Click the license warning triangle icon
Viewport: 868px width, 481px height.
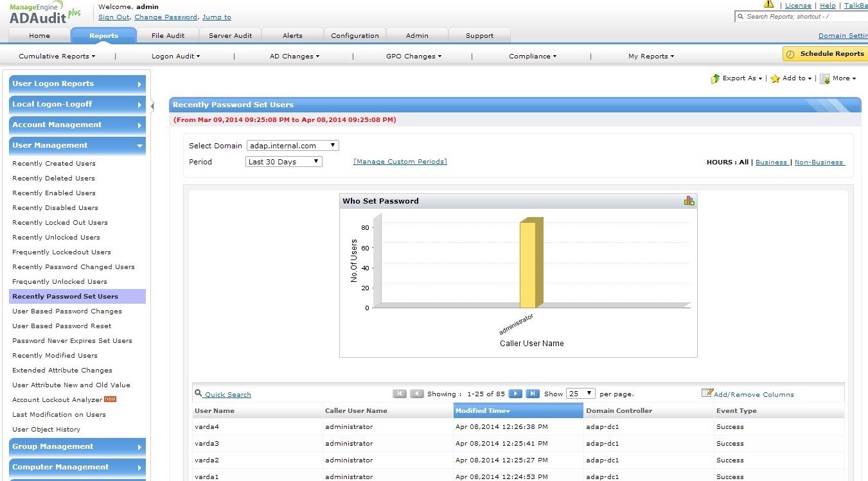768,4
